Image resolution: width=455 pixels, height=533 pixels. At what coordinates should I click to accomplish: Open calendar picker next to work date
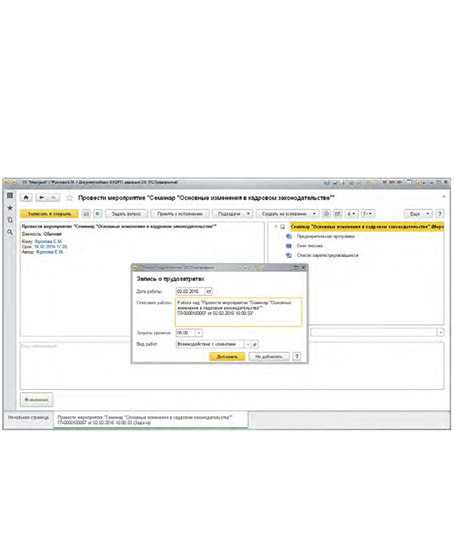(x=209, y=291)
